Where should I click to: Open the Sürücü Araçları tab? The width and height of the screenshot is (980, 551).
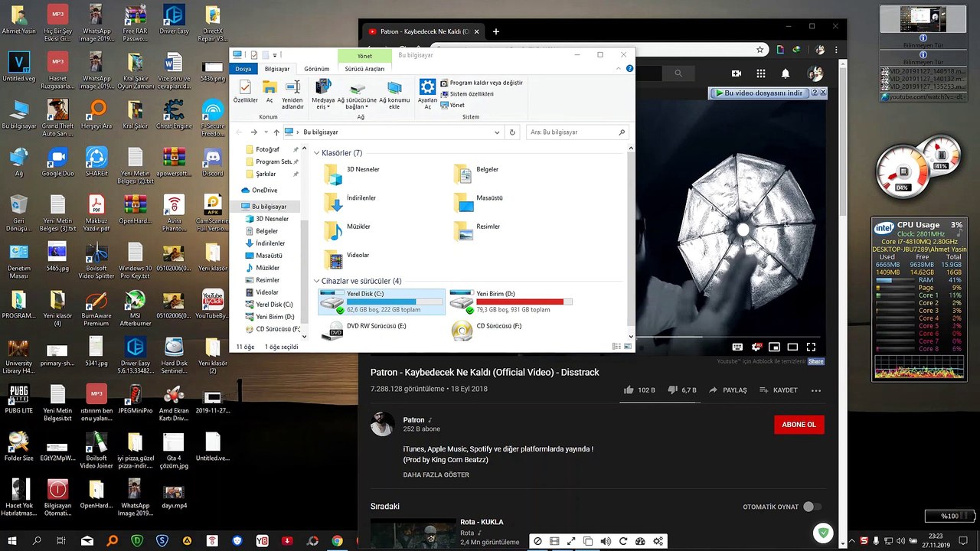(364, 69)
